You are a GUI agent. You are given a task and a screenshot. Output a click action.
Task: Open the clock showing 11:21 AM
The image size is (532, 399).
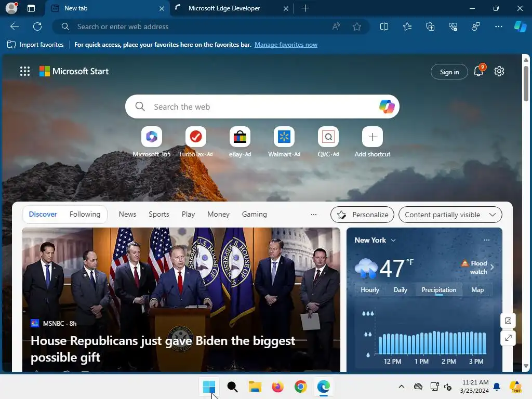click(x=475, y=387)
